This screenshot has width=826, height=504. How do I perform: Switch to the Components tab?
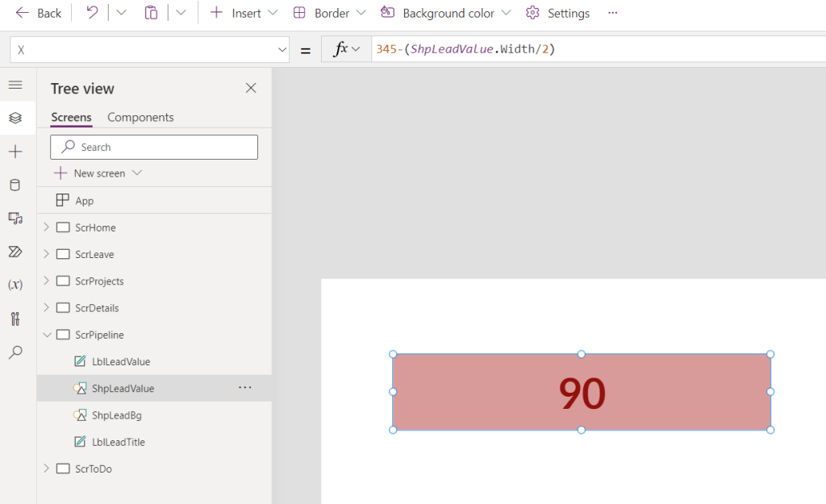click(140, 117)
